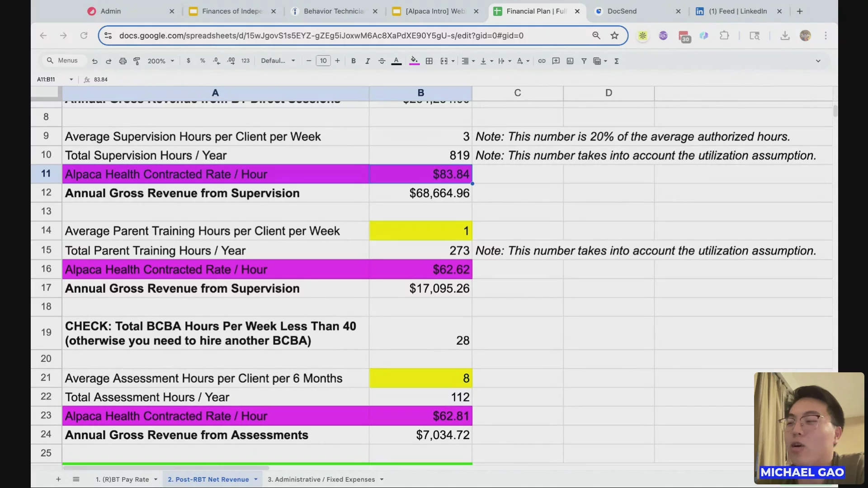Open vertical align options
868x488 pixels.
coord(486,61)
